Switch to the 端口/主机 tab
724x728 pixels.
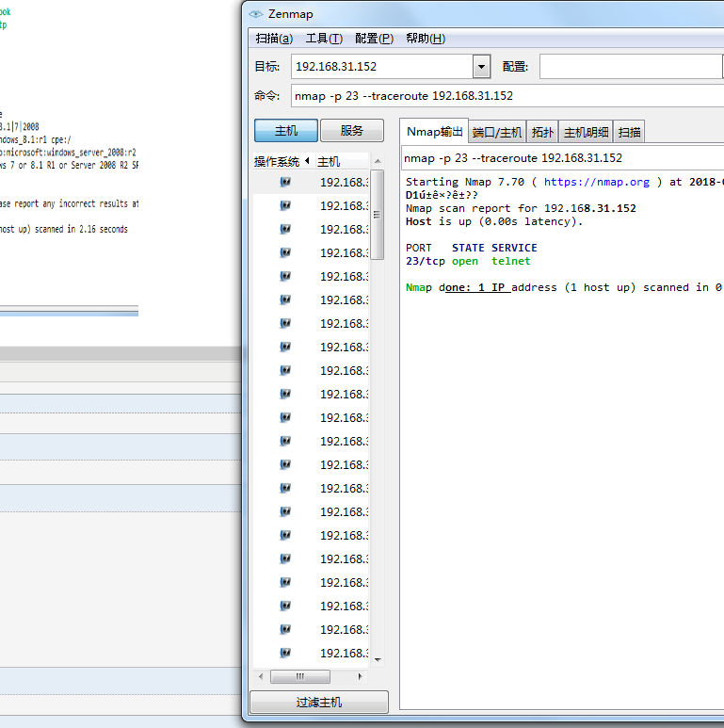[497, 133]
